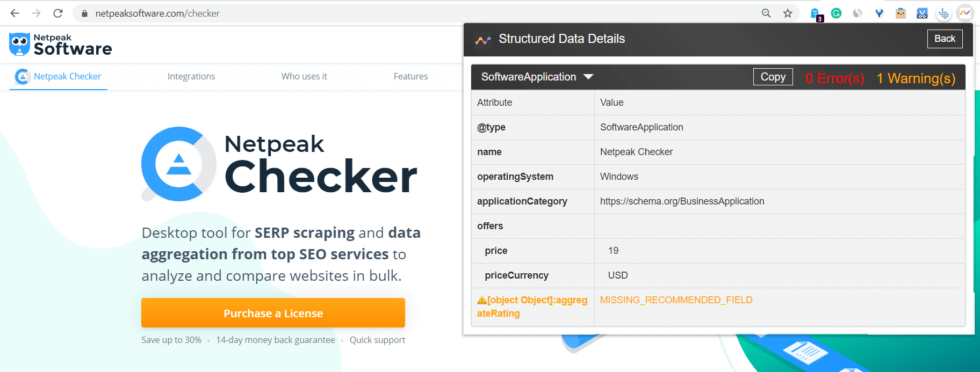The image size is (980, 372).
Task: Click the Quick support text
Action: tap(377, 340)
